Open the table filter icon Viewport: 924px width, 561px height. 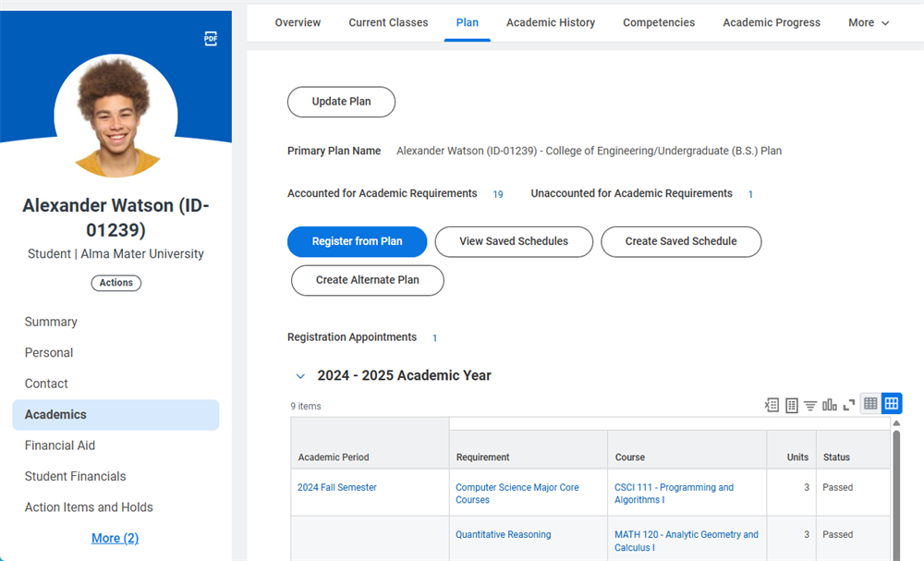pos(810,406)
